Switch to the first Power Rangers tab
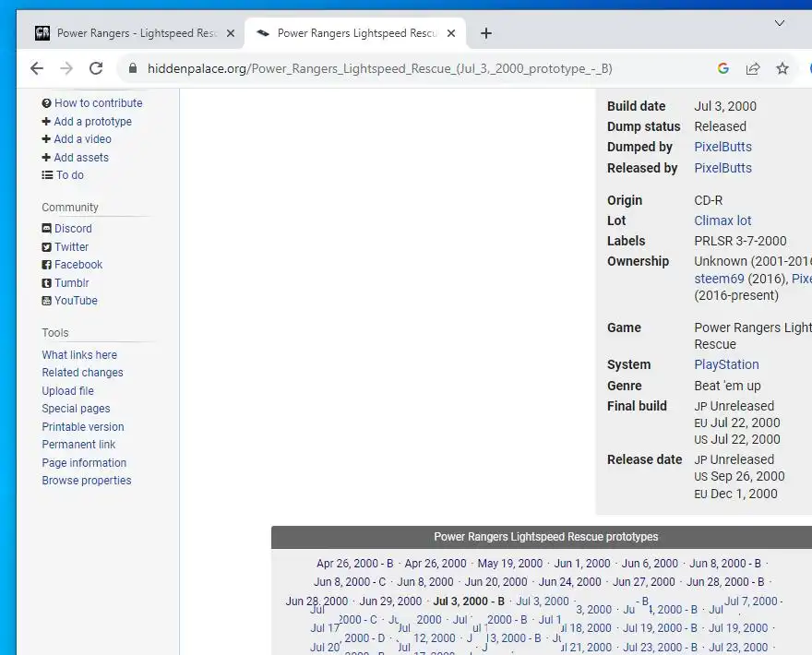 point(135,33)
